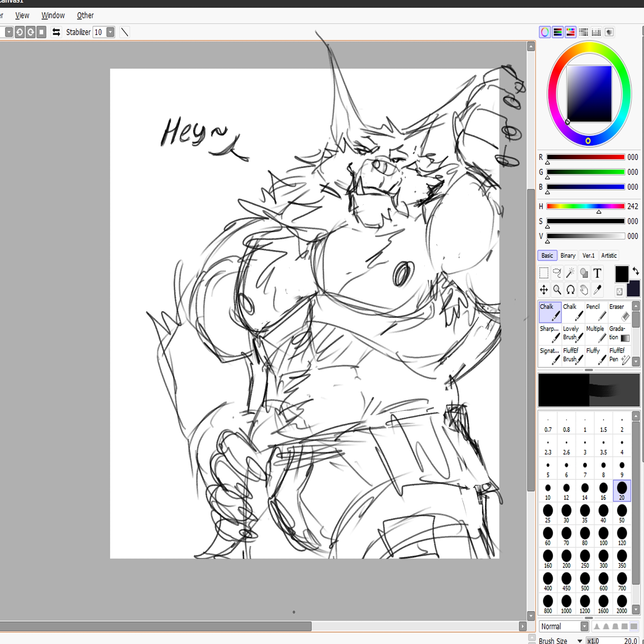644x644 pixels.
Task: Click the dark navy background color swatch
Action: tap(633, 289)
